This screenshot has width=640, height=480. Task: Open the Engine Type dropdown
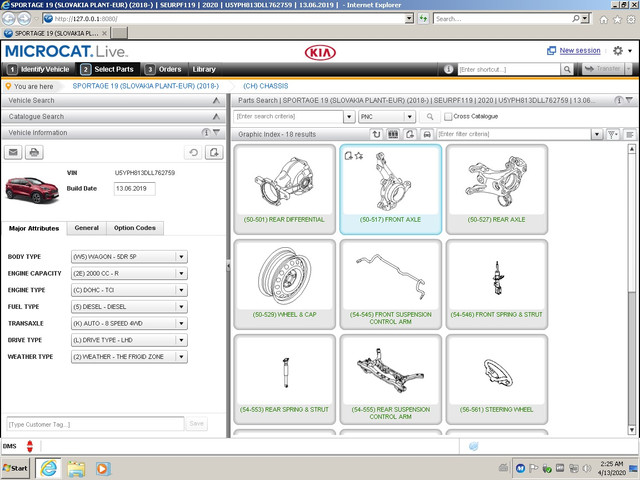pyautogui.click(x=181, y=290)
